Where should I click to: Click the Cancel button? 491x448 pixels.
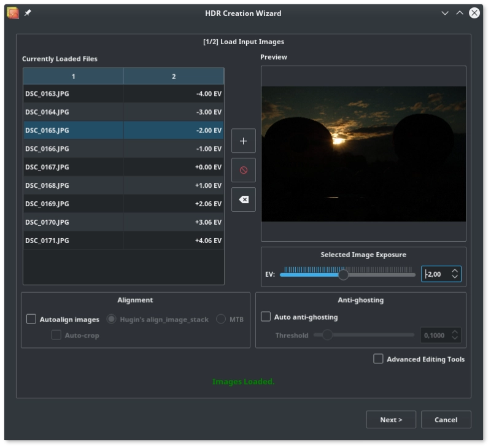446,420
